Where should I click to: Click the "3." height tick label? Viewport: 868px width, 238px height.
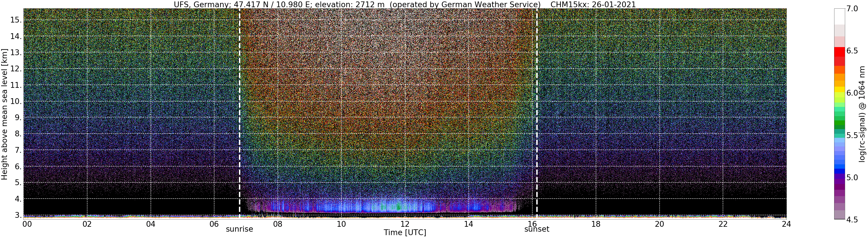18,215
